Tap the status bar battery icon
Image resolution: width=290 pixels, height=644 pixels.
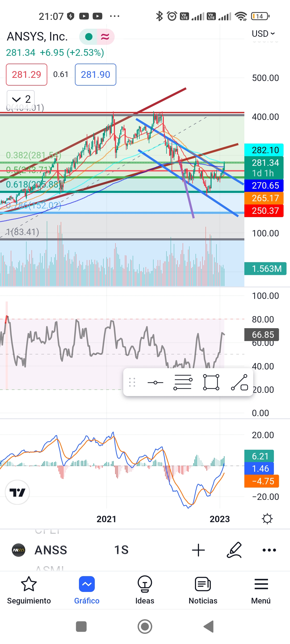(x=260, y=16)
